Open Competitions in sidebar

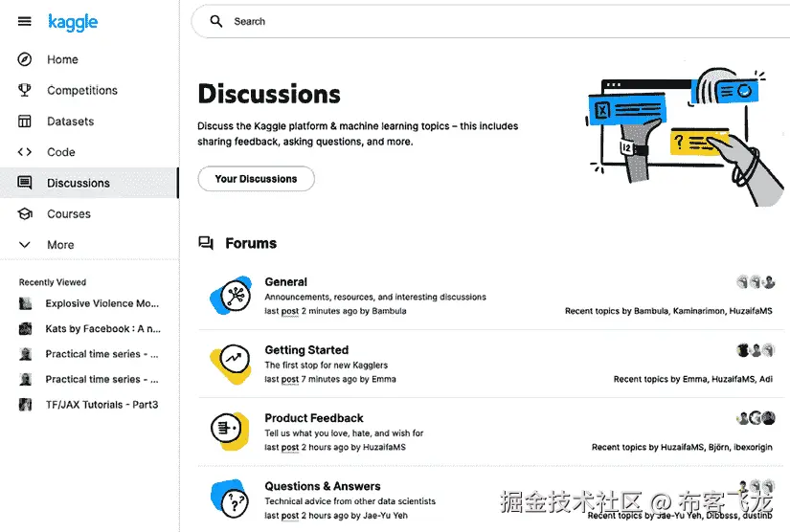pos(82,90)
